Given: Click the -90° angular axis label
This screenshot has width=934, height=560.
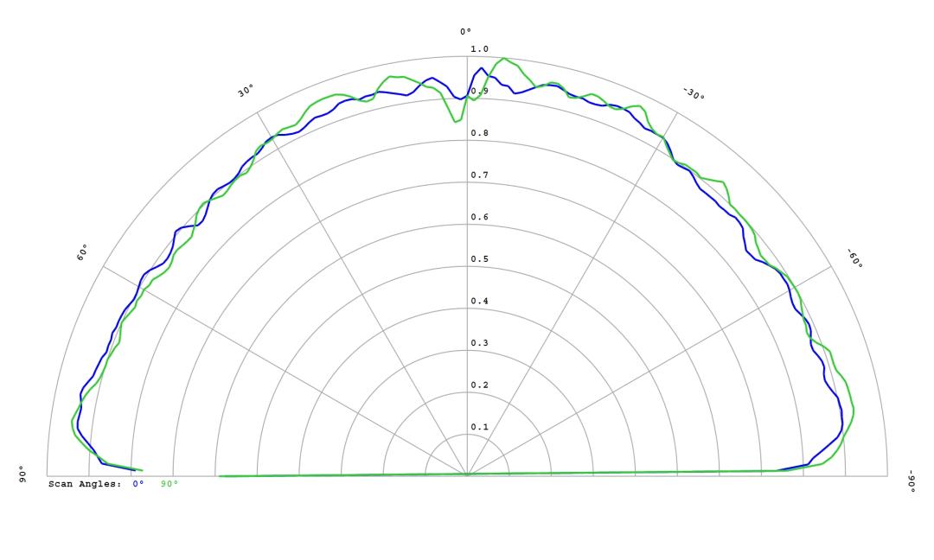Looking at the screenshot, I should coord(911,480).
